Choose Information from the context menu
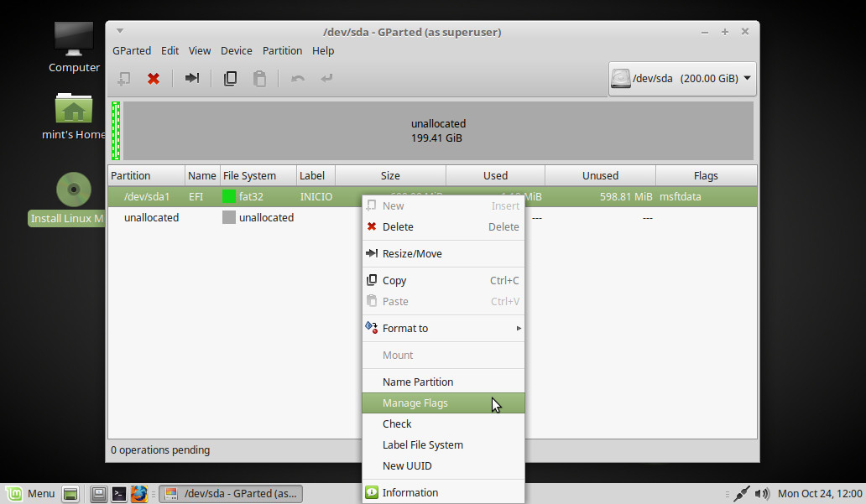866x504 pixels. pos(410,493)
